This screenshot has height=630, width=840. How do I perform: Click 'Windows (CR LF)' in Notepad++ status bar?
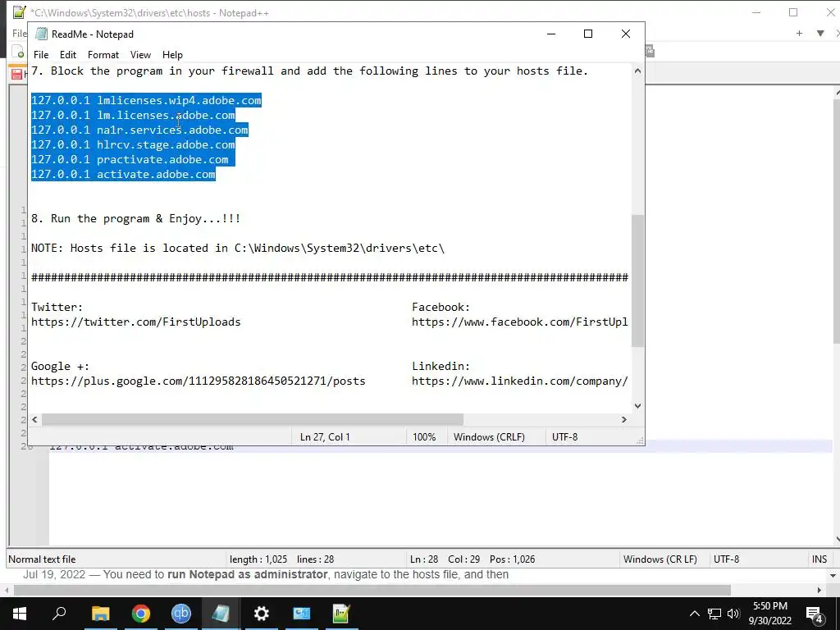coord(660,559)
